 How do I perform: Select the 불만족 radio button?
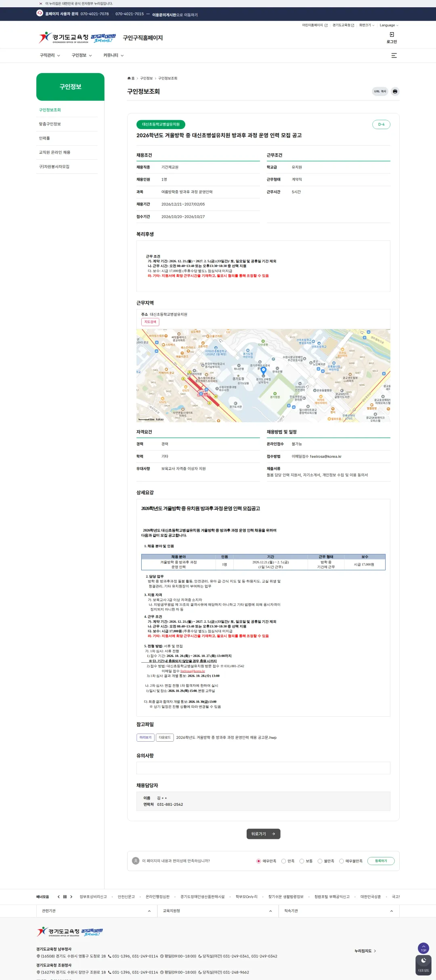pos(320,861)
